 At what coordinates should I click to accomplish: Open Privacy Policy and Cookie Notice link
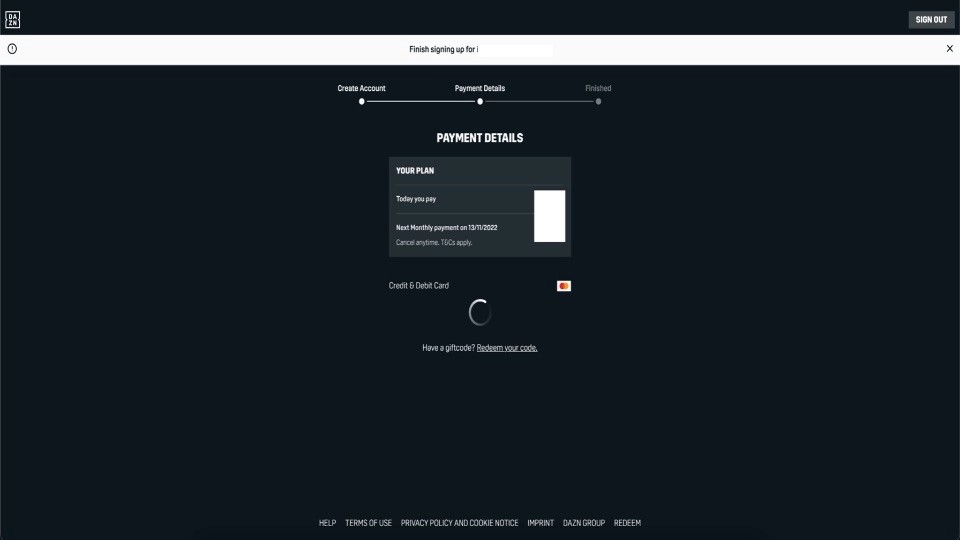[459, 523]
